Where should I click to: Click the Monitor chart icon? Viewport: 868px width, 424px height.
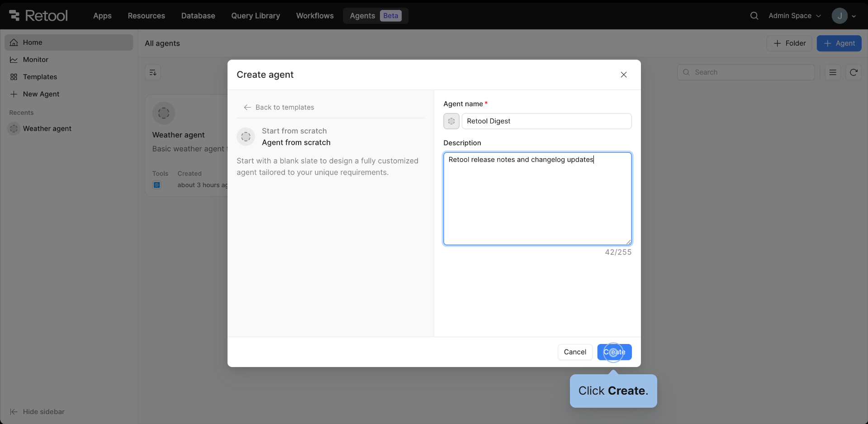point(14,60)
